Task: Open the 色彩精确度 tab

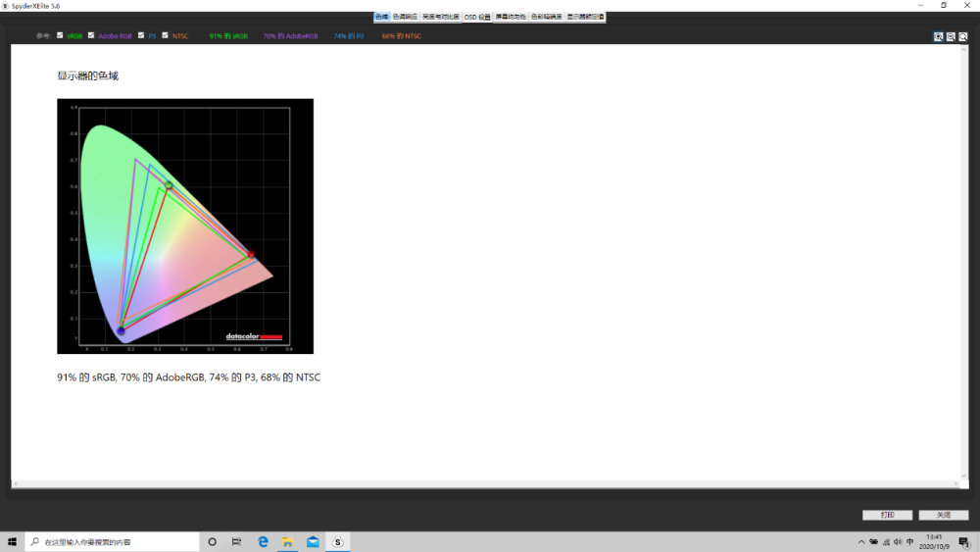Action: point(546,17)
